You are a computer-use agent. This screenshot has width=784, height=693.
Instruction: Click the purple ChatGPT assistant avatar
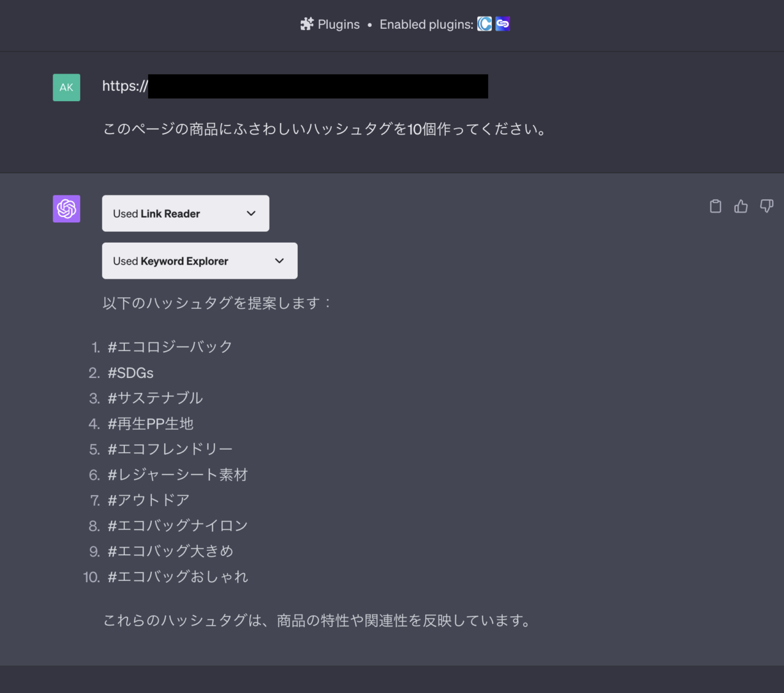tap(66, 209)
